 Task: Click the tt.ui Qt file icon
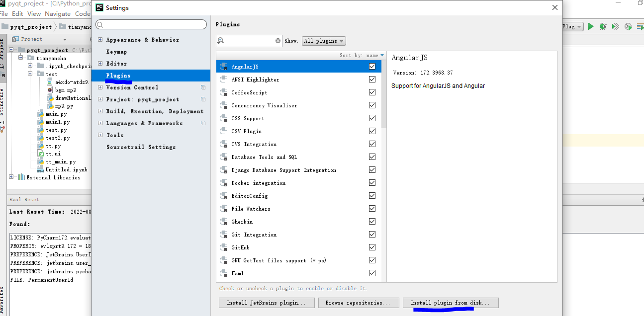(41, 154)
